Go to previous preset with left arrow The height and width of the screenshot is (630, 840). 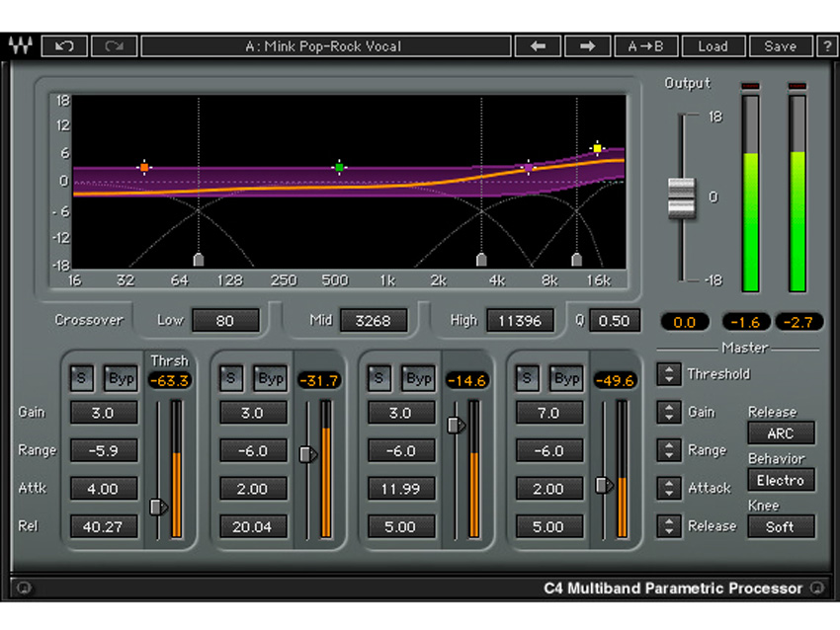coord(538,46)
